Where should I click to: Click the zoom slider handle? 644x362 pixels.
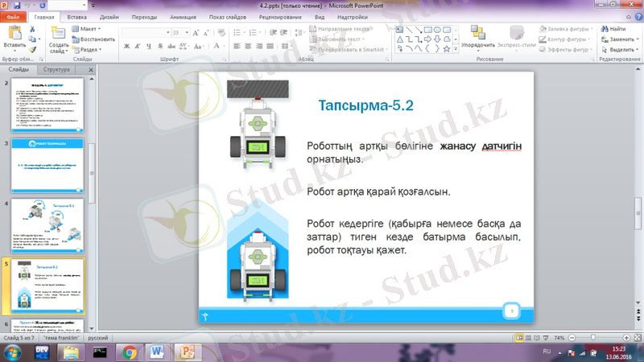click(593, 337)
